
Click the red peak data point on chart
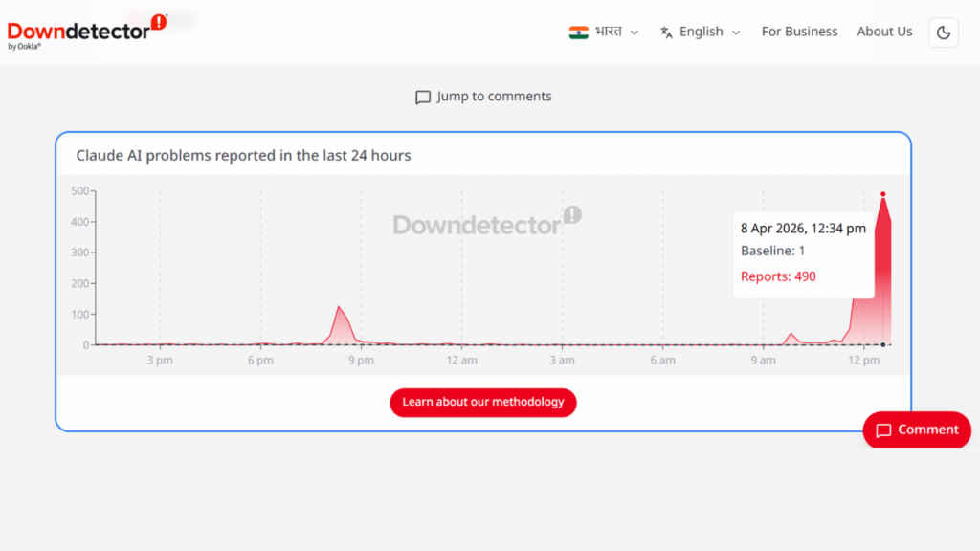point(882,194)
